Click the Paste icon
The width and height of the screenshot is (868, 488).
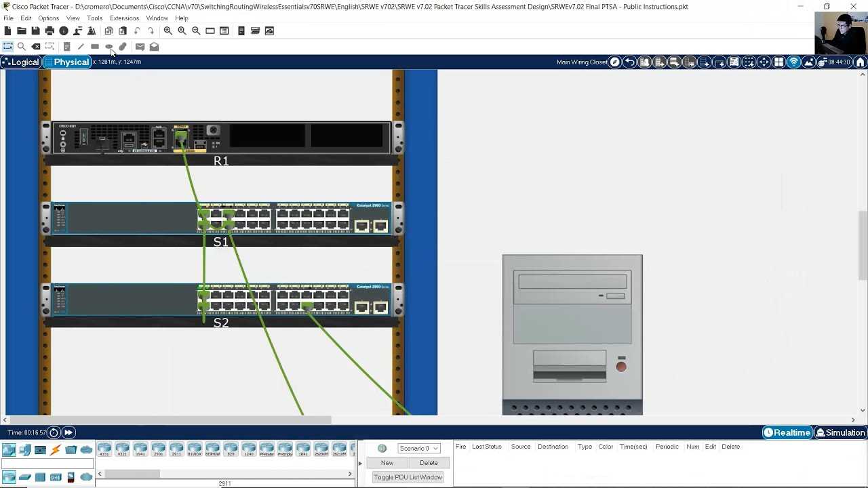(x=123, y=30)
